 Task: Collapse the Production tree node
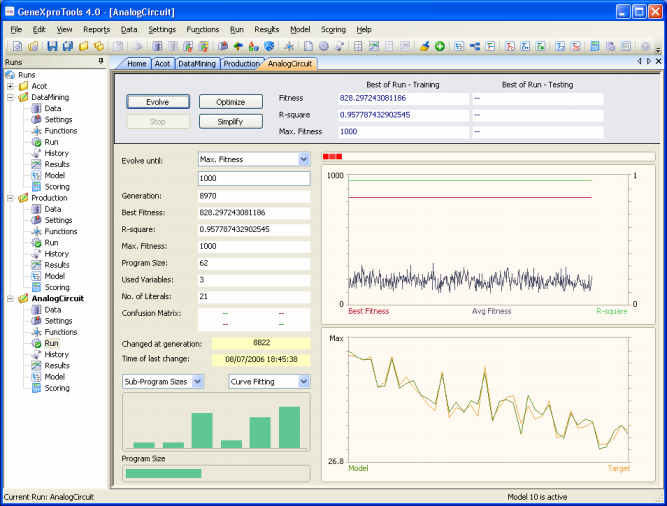[10, 198]
